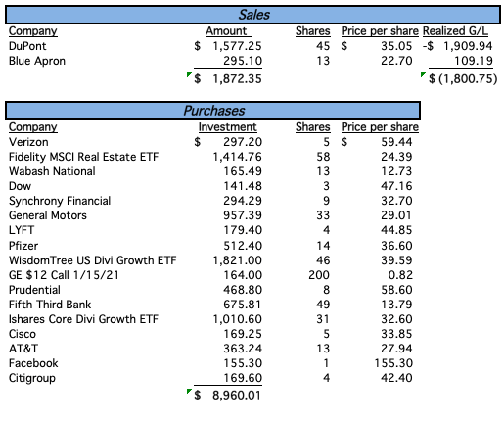504x423 pixels.
Task: Click Fidelity MSCI Real Estate ETF
Action: click(83, 157)
